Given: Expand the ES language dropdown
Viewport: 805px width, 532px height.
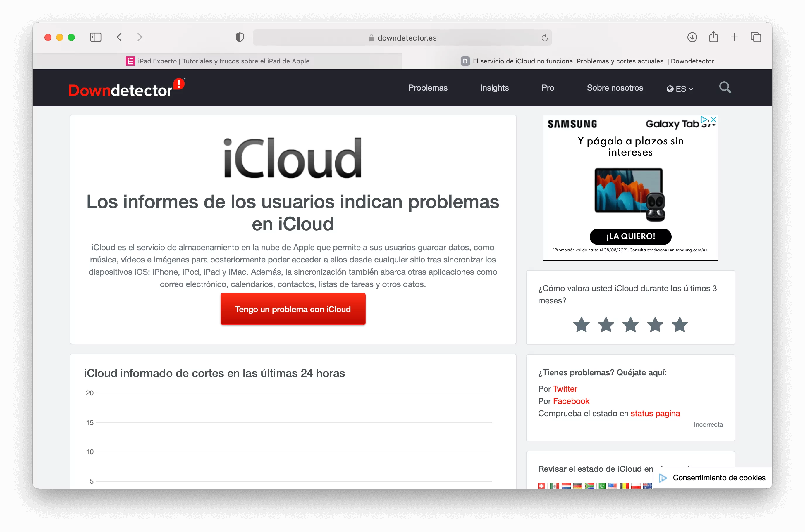Looking at the screenshot, I should click(x=680, y=89).
